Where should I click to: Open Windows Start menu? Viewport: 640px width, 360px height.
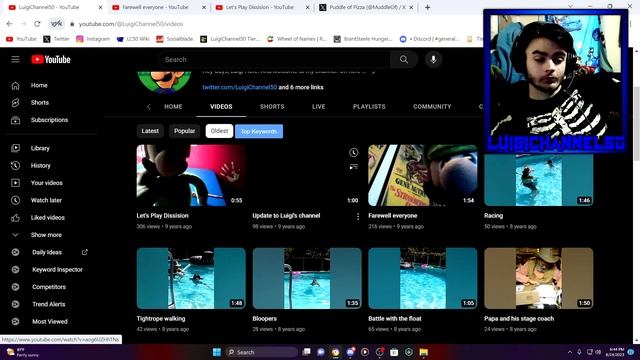click(217, 352)
